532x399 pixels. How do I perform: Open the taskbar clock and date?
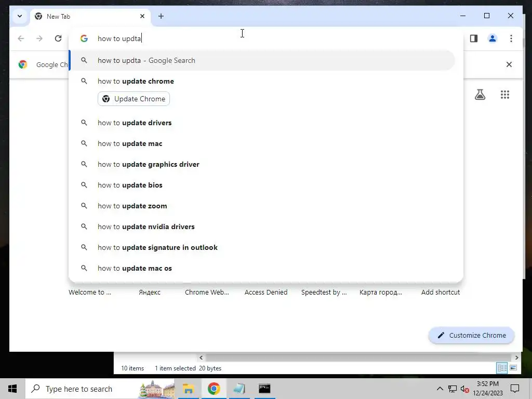tap(488, 389)
